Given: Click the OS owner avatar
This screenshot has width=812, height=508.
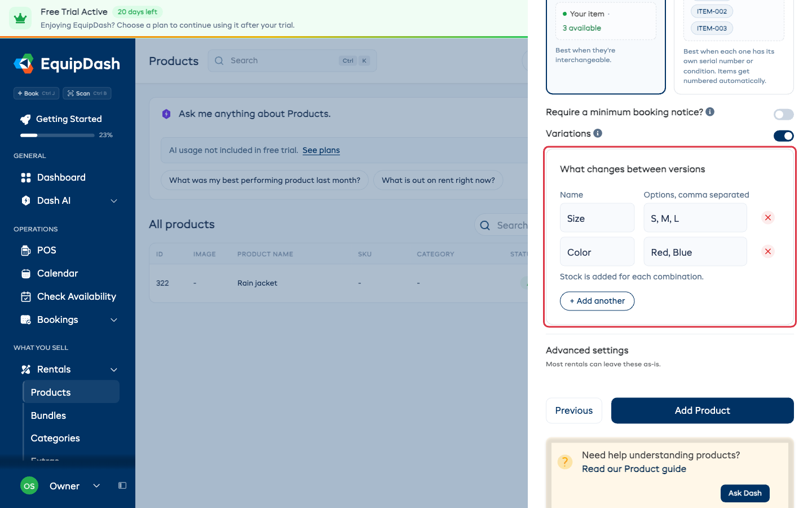Looking at the screenshot, I should click(x=29, y=486).
